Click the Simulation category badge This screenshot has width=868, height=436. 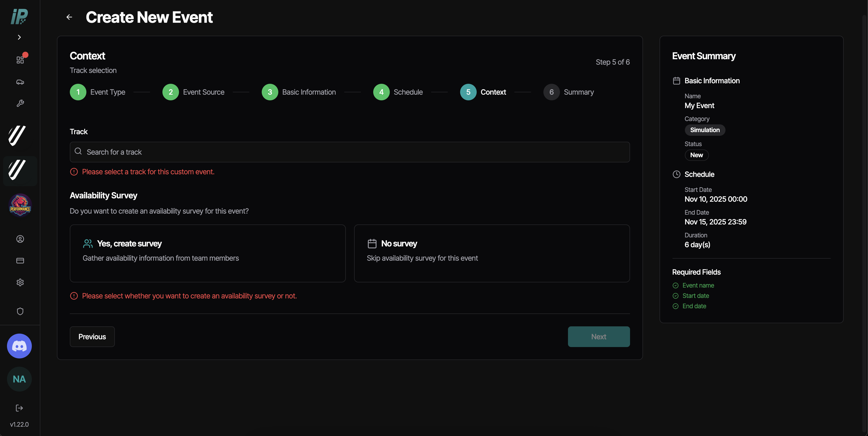705,130
